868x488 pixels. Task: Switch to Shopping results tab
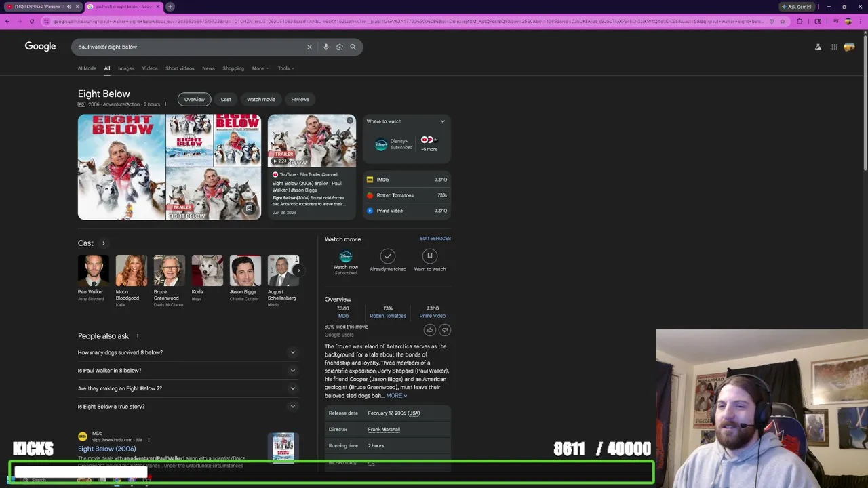click(x=233, y=68)
